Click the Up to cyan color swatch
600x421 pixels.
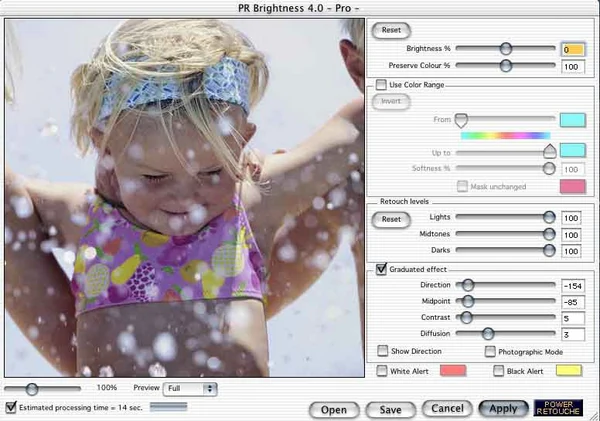[573, 150]
